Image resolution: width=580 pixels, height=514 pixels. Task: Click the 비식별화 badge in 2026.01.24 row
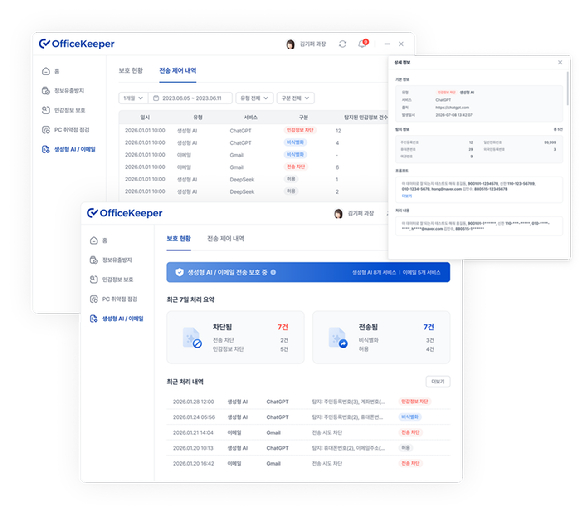[410, 417]
